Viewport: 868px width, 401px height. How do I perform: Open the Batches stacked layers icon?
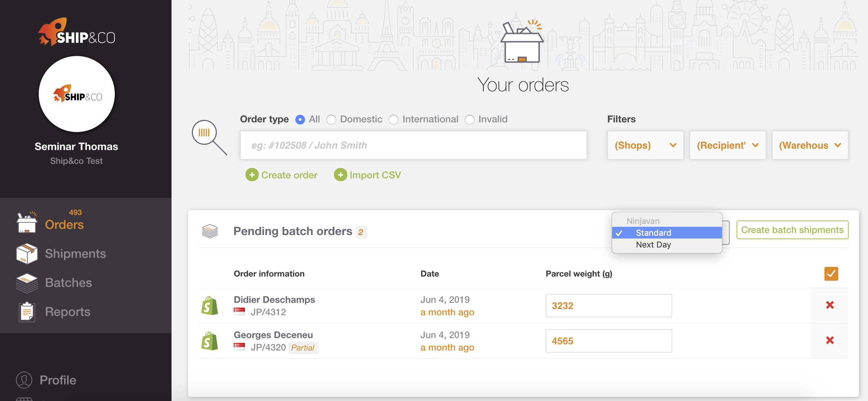click(x=27, y=283)
